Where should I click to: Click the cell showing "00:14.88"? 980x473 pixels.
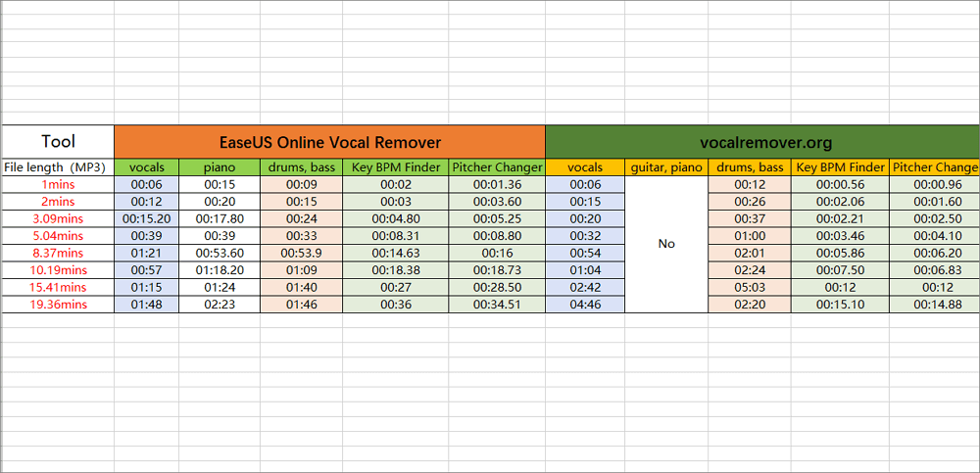[x=935, y=305]
